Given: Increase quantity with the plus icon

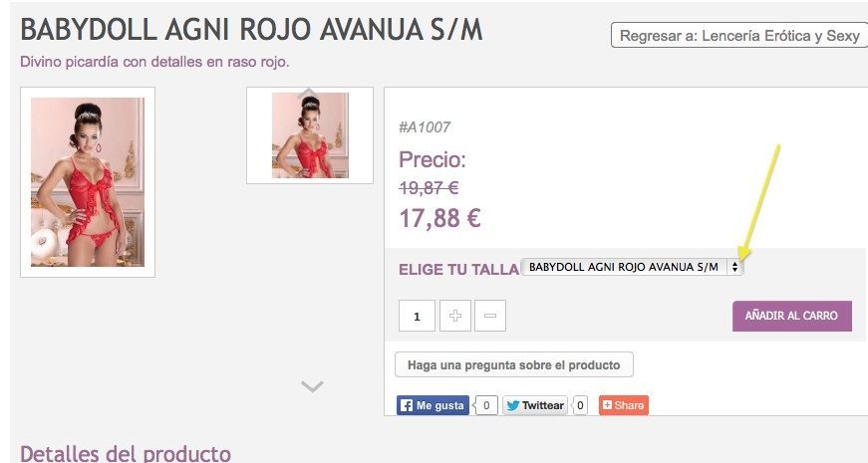Looking at the screenshot, I should click(455, 316).
